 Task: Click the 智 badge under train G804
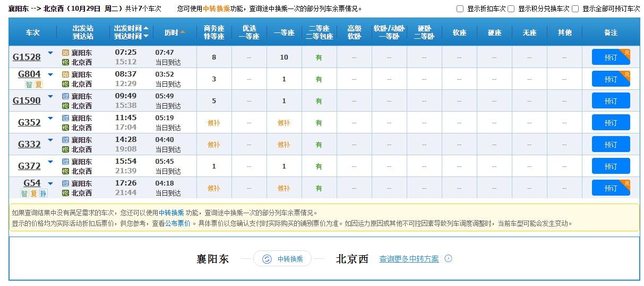click(29, 85)
